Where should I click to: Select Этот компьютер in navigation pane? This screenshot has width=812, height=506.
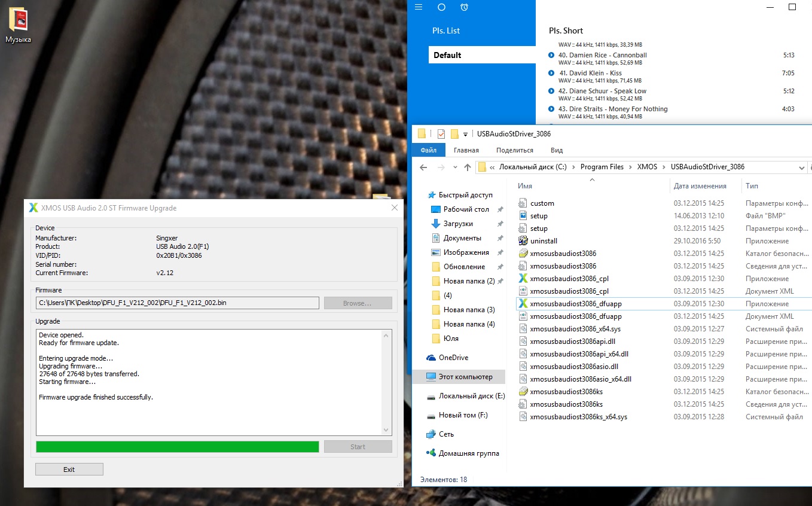tap(459, 377)
